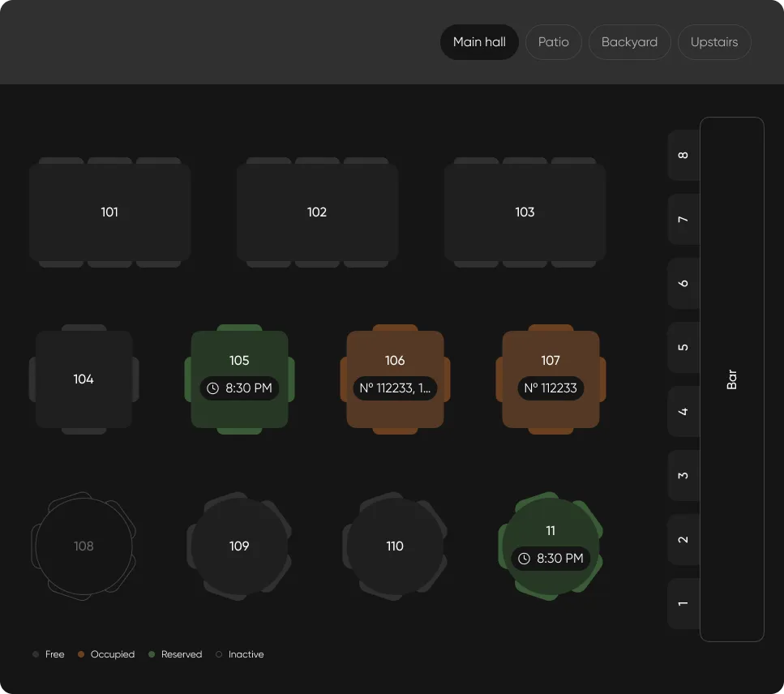This screenshot has height=694, width=784.
Task: Click the 'Occupied' legend label
Action: click(113, 654)
